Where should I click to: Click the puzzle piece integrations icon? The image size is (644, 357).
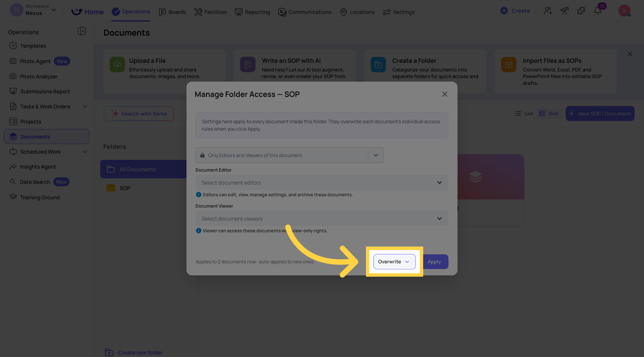[x=581, y=11]
